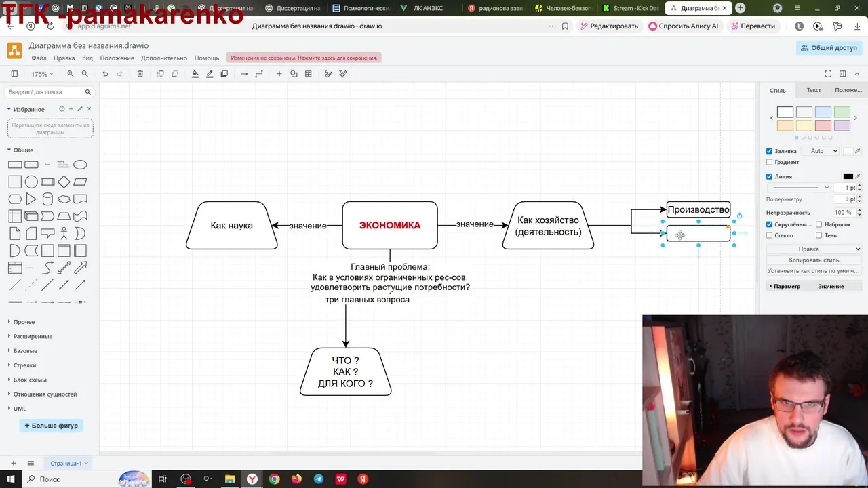Undo the last action
868x488 pixels.
[105, 74]
